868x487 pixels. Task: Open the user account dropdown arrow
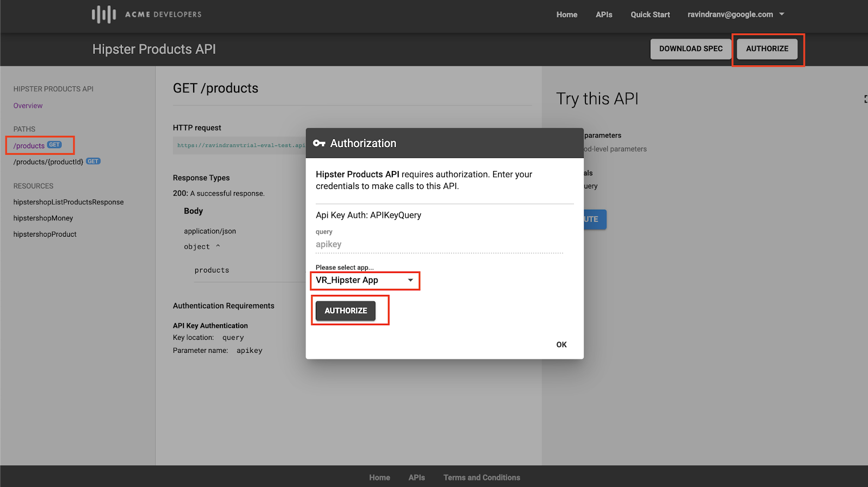click(x=782, y=15)
